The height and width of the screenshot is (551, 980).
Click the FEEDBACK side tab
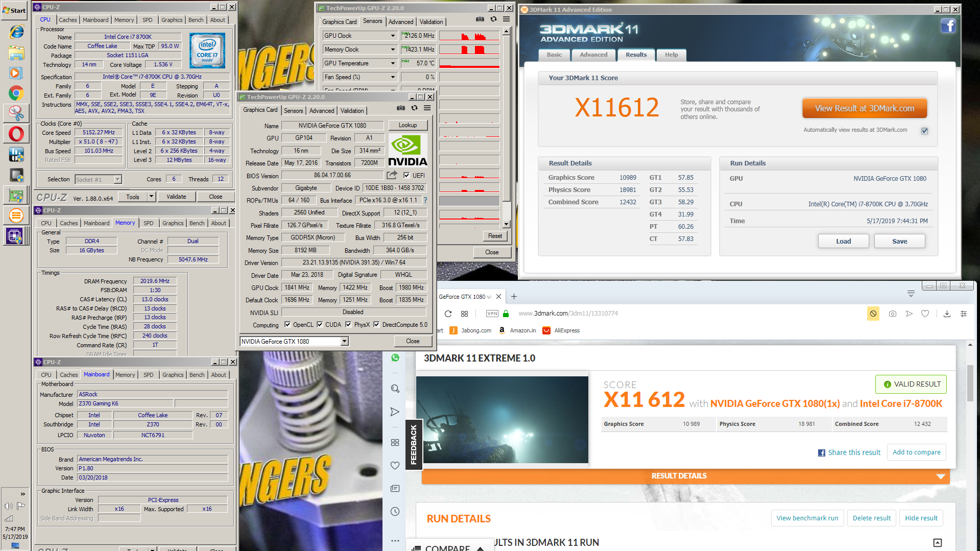[413, 444]
